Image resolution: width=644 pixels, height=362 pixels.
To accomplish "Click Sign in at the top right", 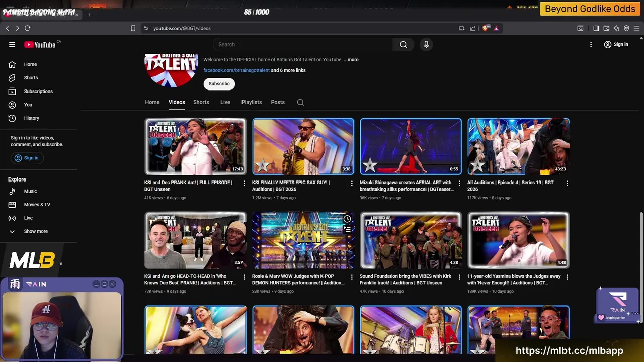I will coord(616,44).
